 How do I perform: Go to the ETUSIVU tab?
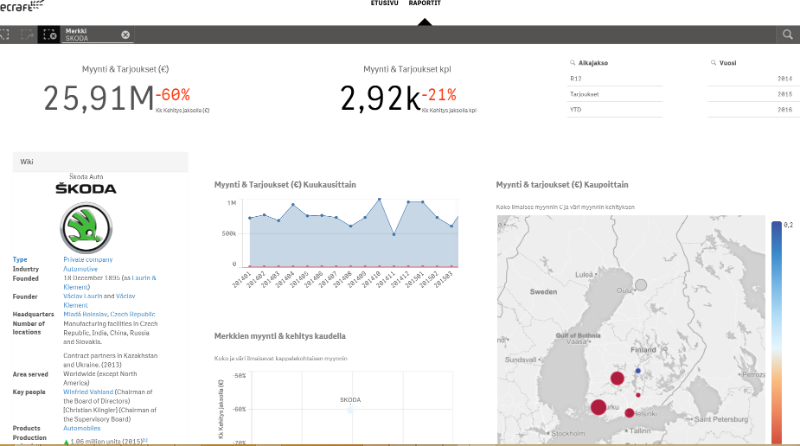coord(384,3)
